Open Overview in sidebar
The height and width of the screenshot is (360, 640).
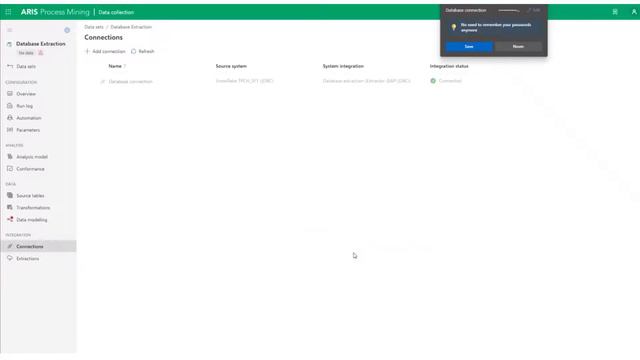tap(26, 94)
